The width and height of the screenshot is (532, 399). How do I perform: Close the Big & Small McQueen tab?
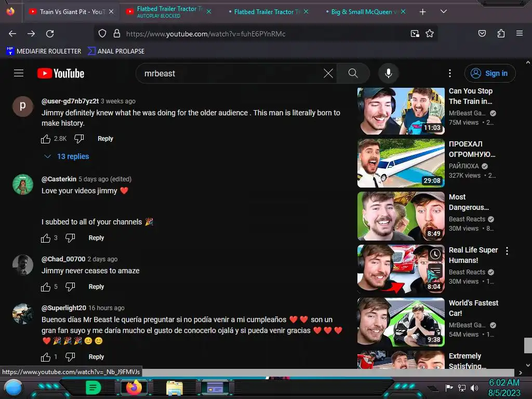[403, 11]
